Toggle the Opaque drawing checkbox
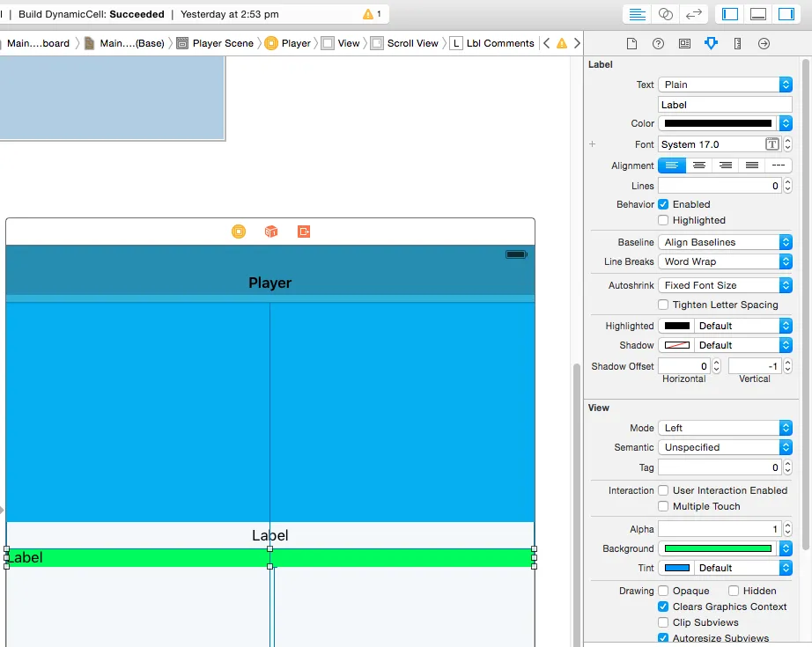The image size is (812, 647). tap(663, 591)
